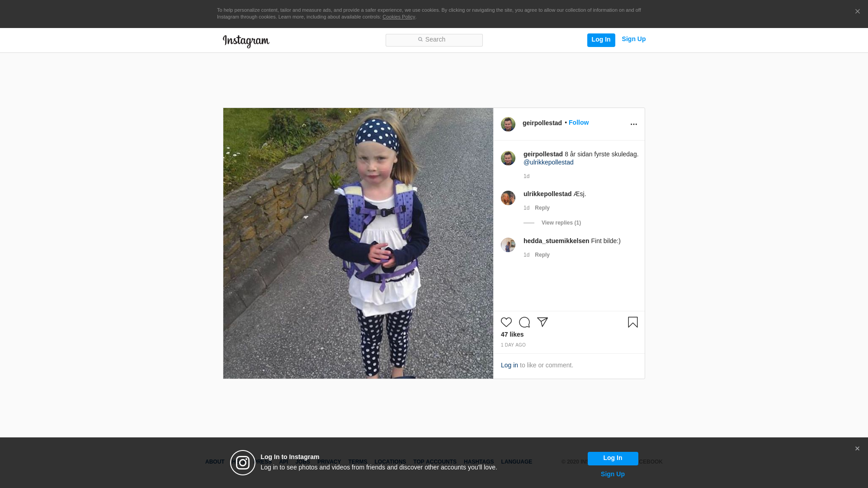Open the Cookies Policy link
The width and height of the screenshot is (868, 488).
[399, 17]
